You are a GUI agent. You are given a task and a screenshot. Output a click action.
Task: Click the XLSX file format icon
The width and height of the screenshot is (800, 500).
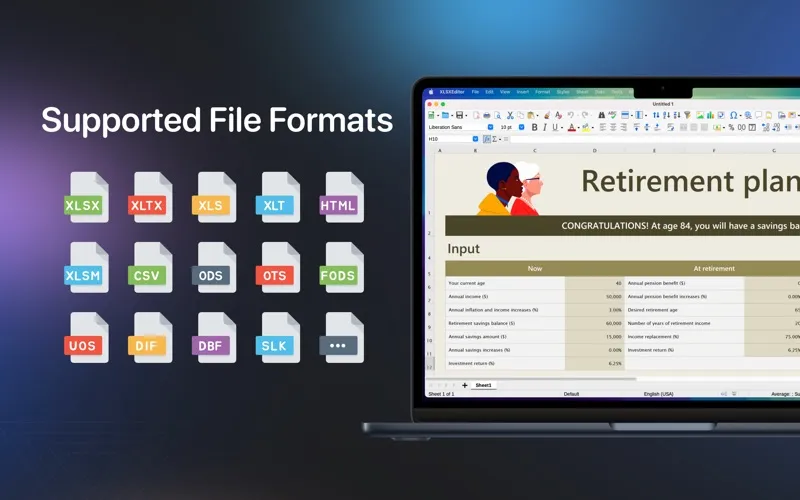[86, 197]
